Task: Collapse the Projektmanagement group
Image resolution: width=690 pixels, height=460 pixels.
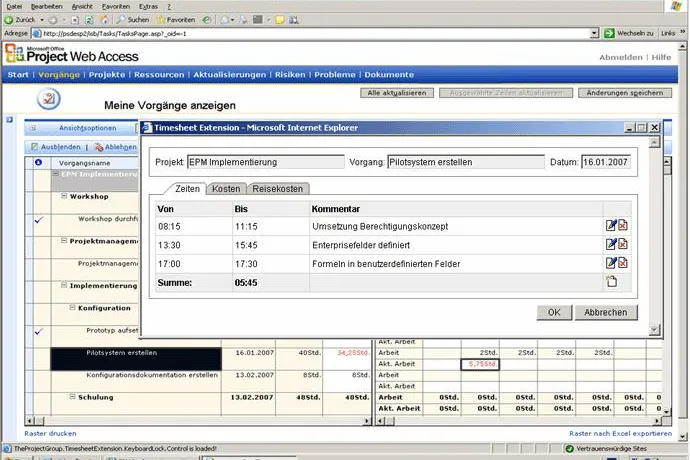Action: coord(64,241)
